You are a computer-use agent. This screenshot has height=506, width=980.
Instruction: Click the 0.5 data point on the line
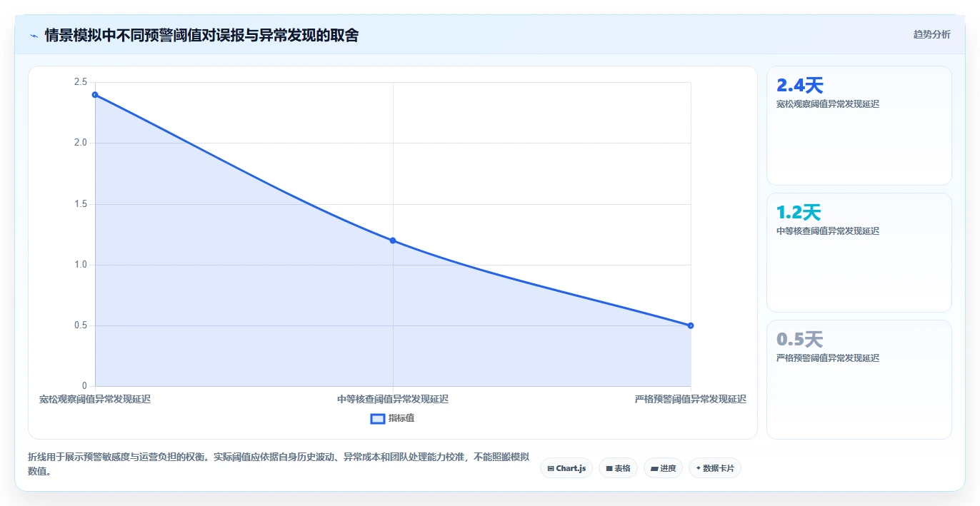691,325
